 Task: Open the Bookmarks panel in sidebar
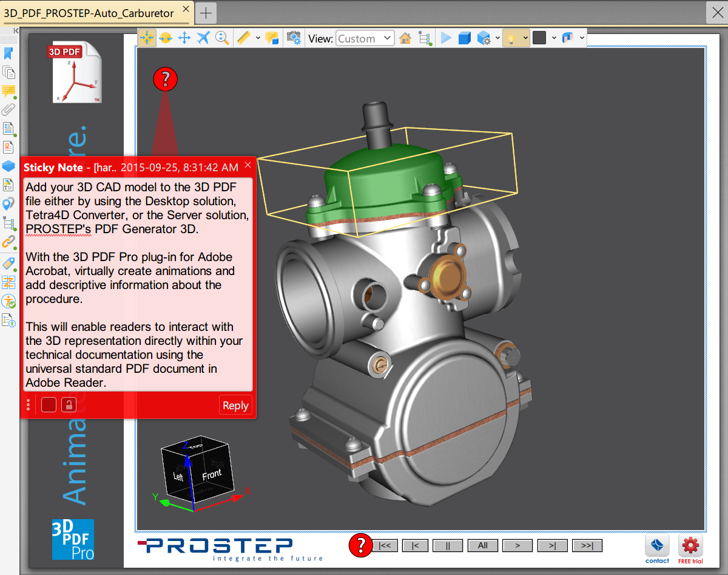coord(8,53)
